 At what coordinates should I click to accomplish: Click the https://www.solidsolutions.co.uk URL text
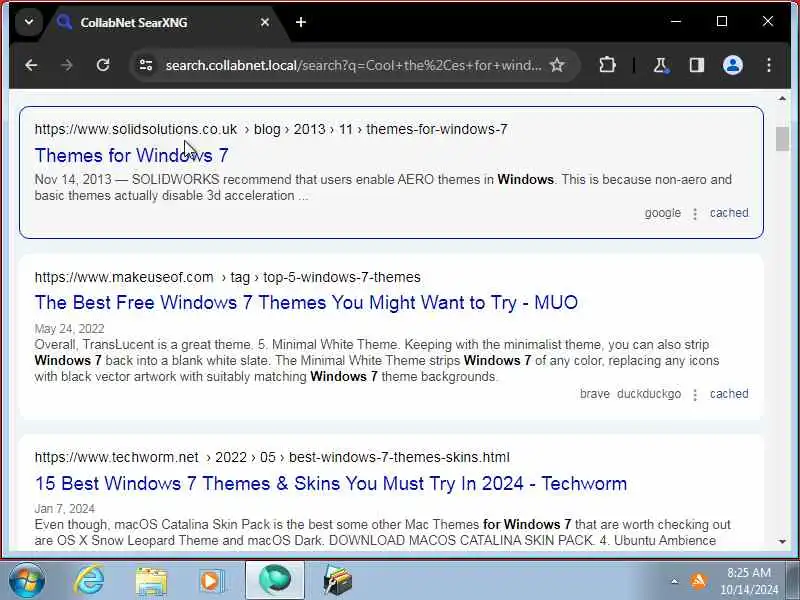point(136,129)
